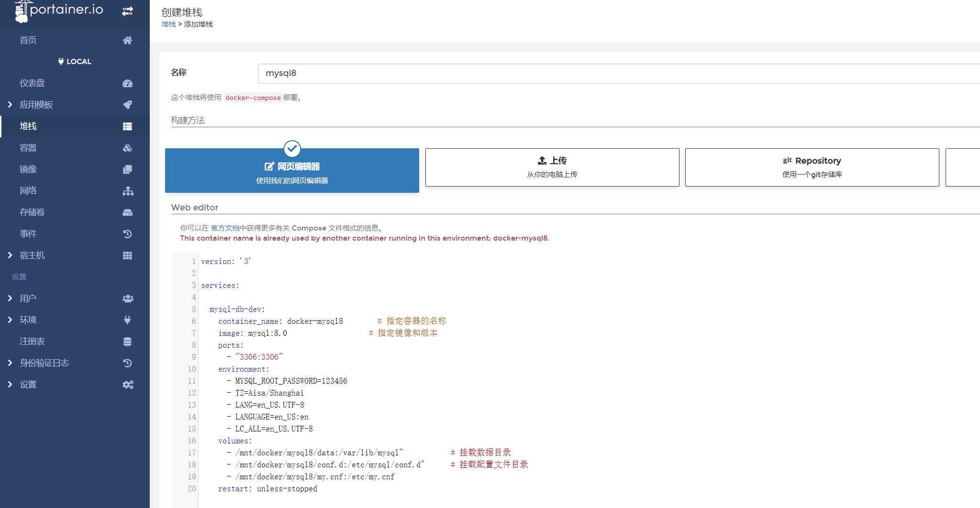This screenshot has width=980, height=508.
Task: Expand the bottom 设置 chevron
Action: point(10,384)
